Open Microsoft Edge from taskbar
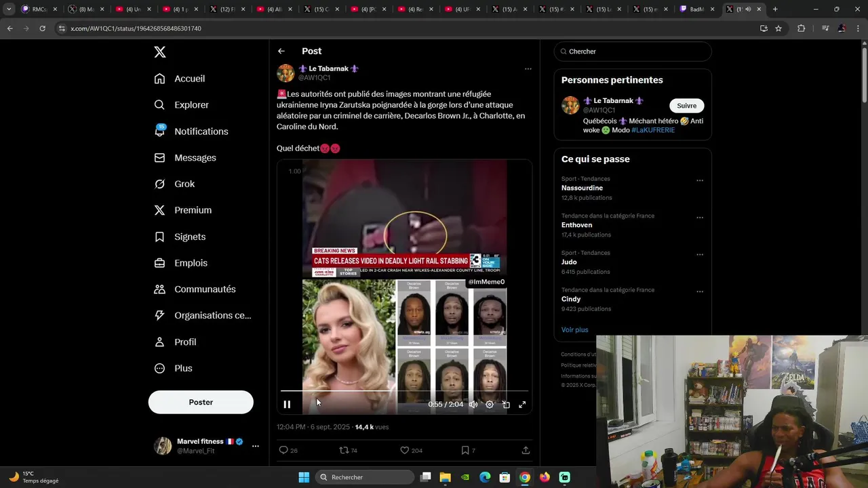868x488 pixels. (485, 477)
